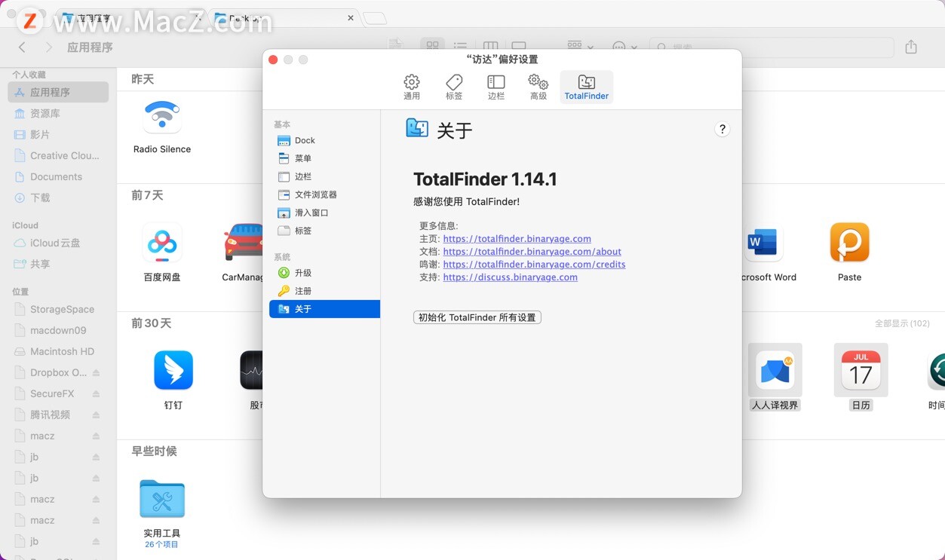Open the Stocks 股市 app icon
This screenshot has height=560, width=945.
point(251,370)
